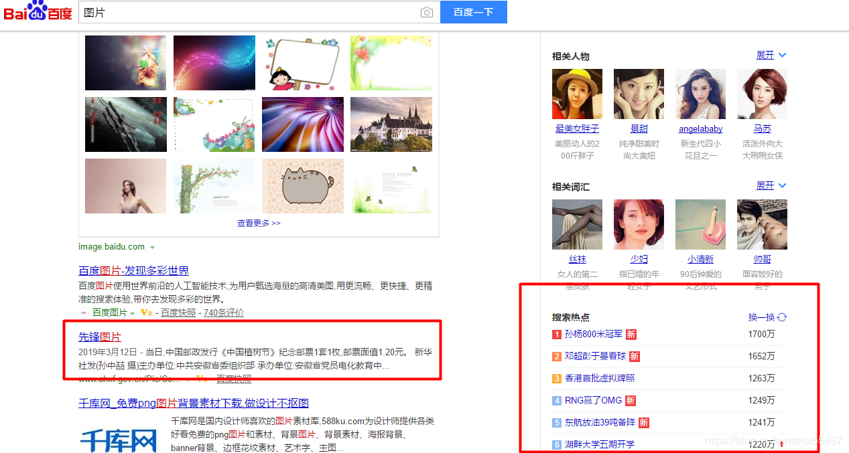
Task: Open green tree vine frame thumbnail
Action: coord(214,186)
